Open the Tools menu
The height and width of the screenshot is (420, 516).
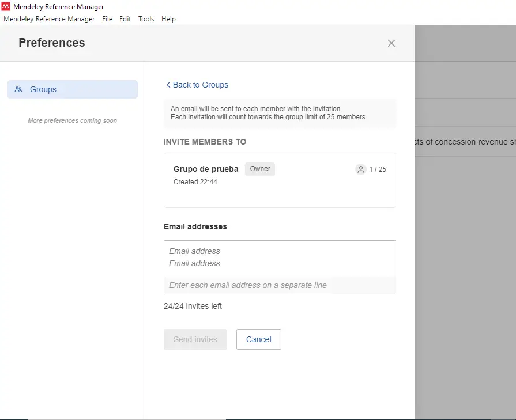click(146, 19)
